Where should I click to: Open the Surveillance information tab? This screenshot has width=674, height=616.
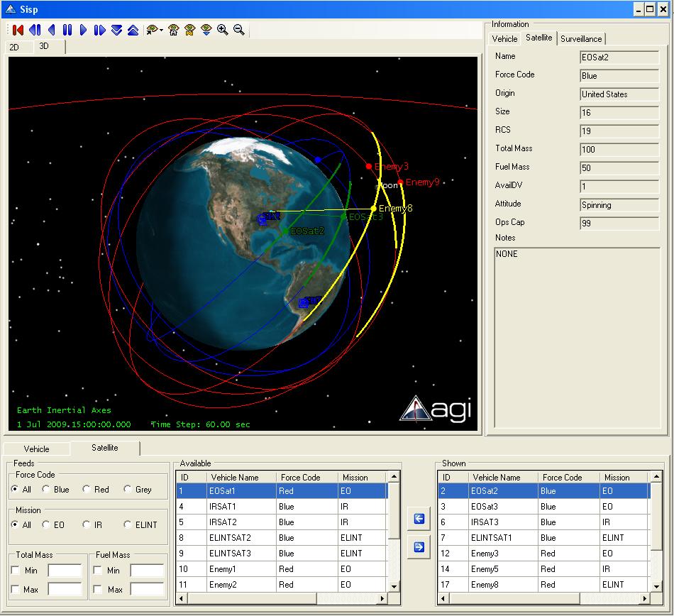(x=581, y=39)
